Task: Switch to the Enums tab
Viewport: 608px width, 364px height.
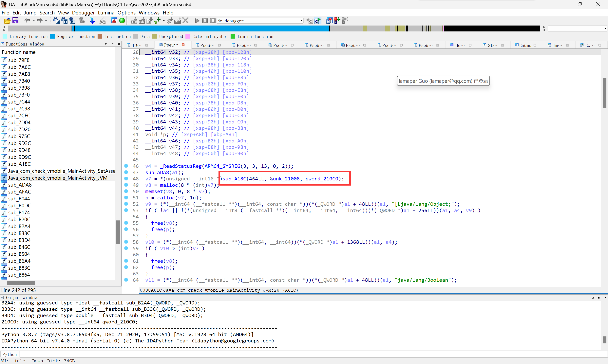Action: coord(525,45)
